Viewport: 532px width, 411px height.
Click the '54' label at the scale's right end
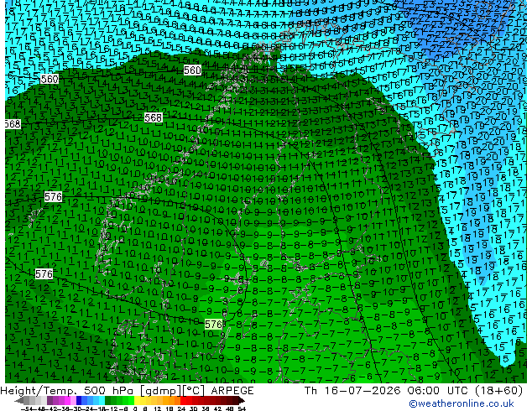[x=242, y=408]
